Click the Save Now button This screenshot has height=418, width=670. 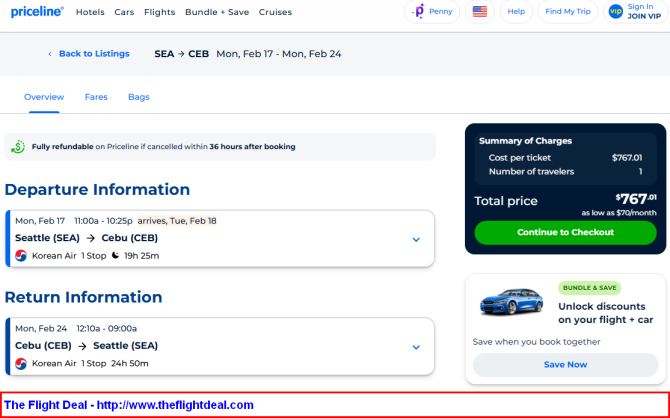pos(565,365)
